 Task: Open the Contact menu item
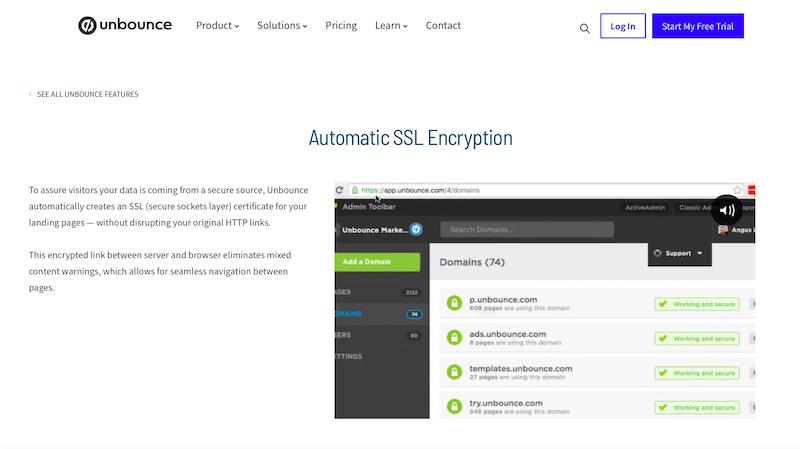pyautogui.click(x=443, y=26)
